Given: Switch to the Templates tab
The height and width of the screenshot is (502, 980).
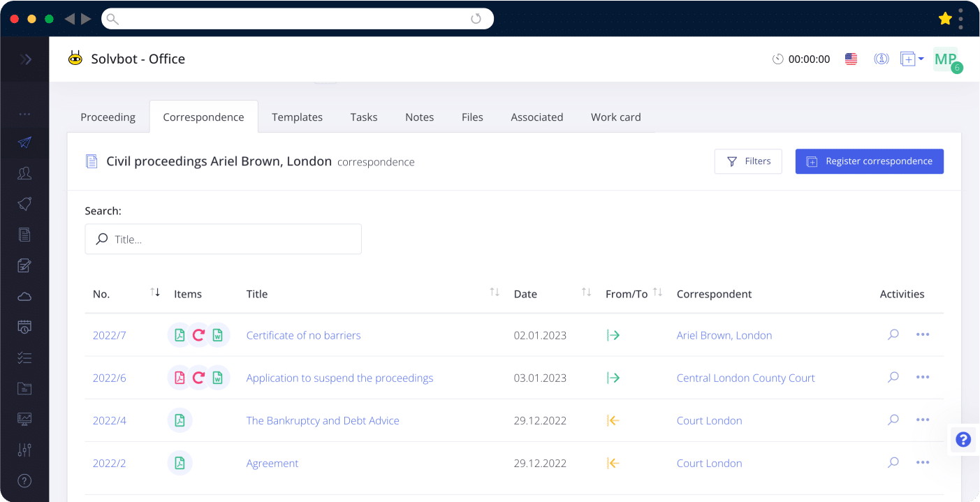Looking at the screenshot, I should [x=297, y=117].
